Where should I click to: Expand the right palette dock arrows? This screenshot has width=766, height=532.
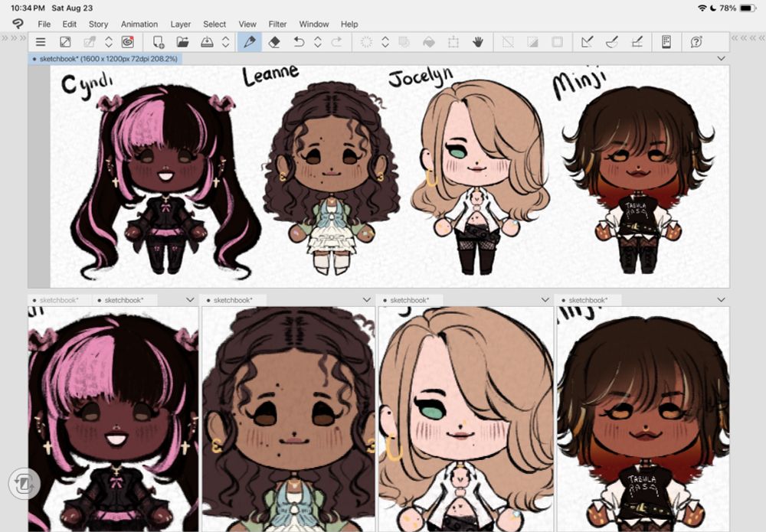[x=748, y=38]
